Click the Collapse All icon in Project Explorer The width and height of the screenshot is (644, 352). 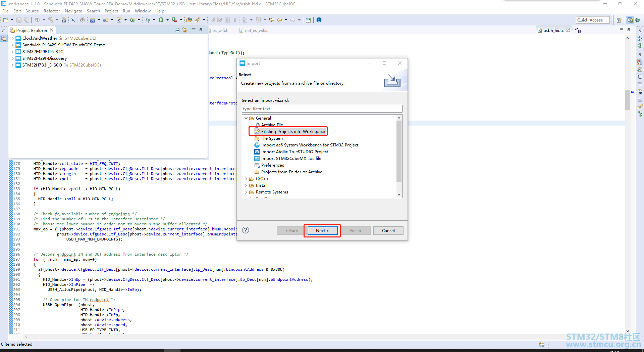point(177,30)
